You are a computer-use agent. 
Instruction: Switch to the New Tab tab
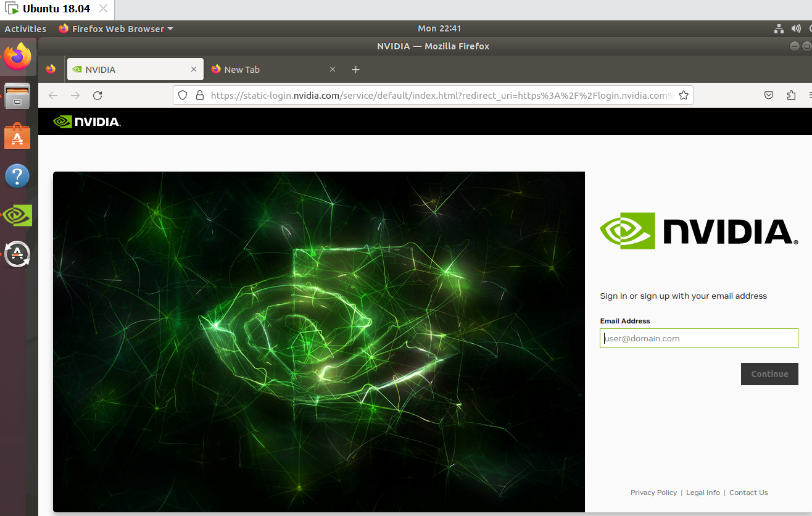[274, 69]
